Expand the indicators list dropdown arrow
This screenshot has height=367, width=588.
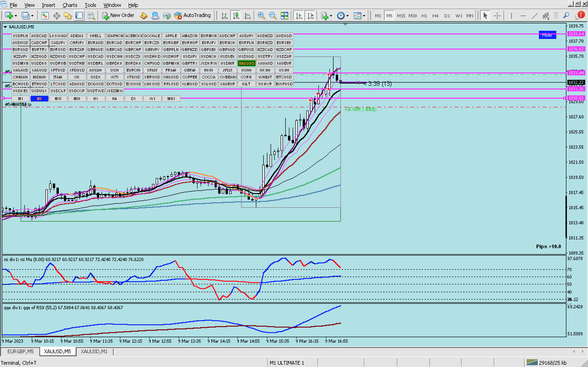331,16
